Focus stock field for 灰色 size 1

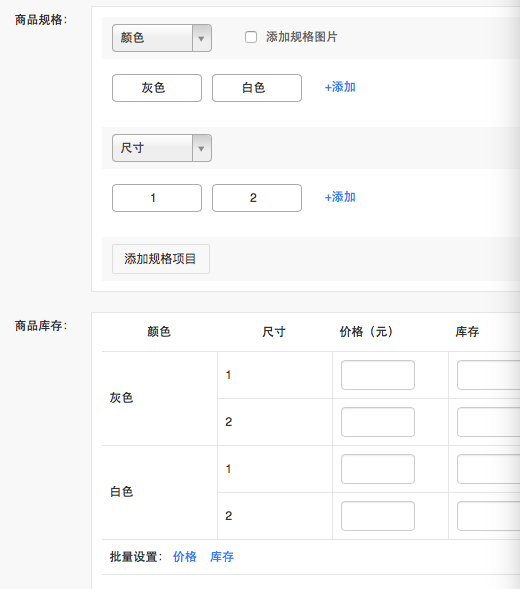point(488,375)
